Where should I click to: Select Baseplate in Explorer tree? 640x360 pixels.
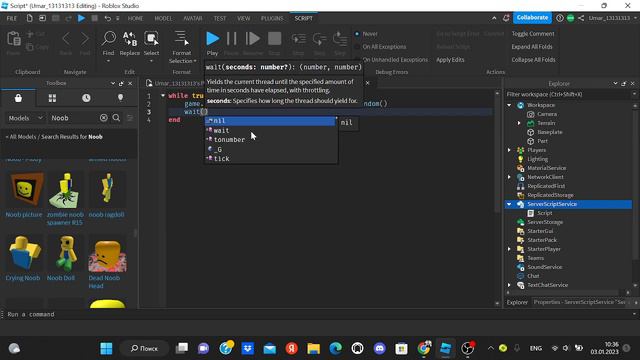pos(550,132)
